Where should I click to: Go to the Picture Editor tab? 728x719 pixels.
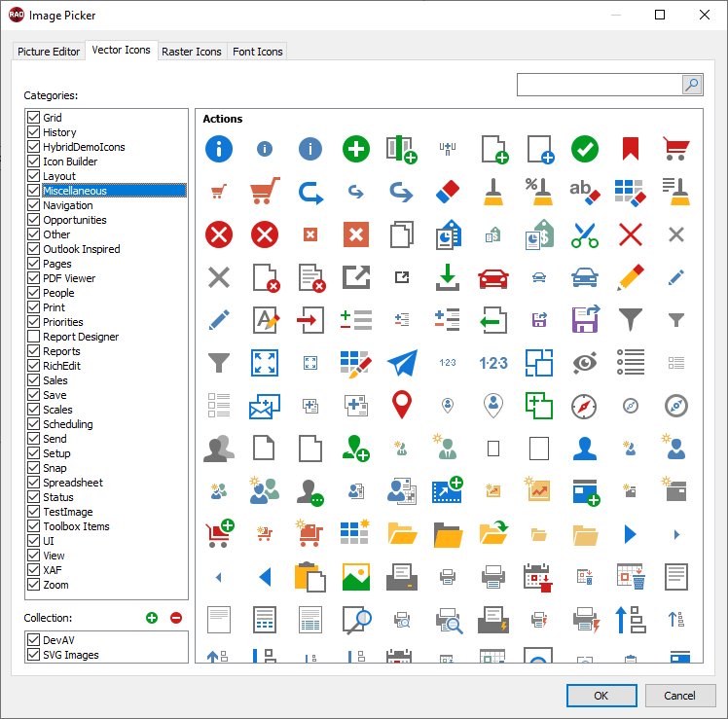[x=49, y=52]
